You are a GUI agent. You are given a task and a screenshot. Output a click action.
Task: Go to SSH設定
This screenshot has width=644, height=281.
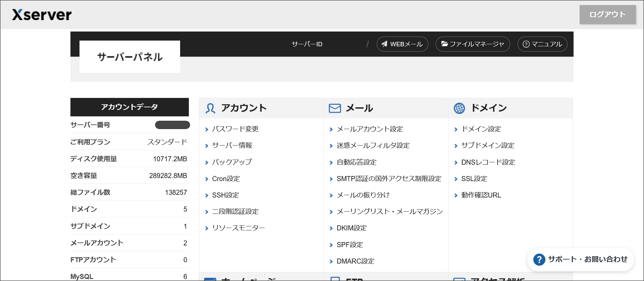point(225,195)
